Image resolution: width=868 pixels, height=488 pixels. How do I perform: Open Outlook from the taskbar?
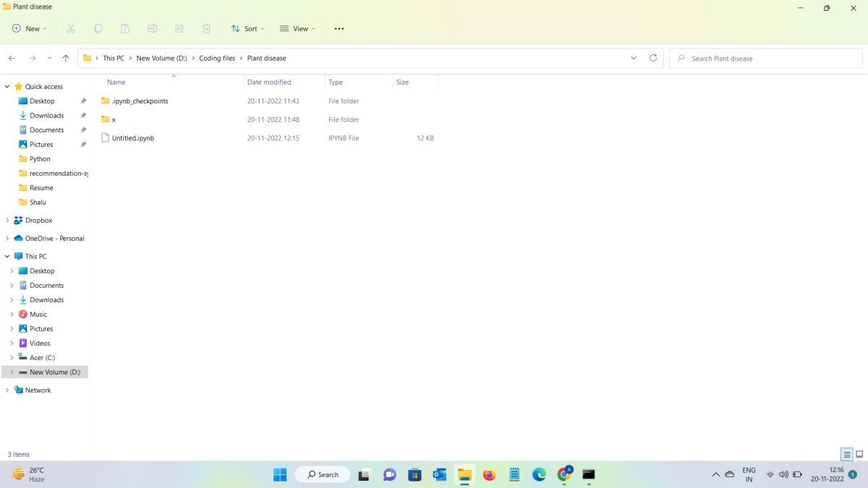pos(439,475)
